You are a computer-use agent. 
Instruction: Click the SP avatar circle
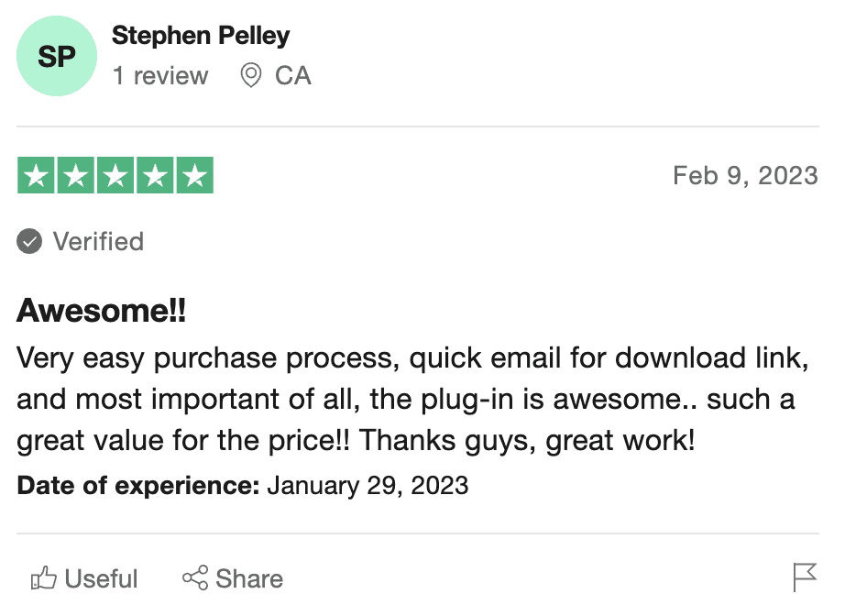click(57, 56)
